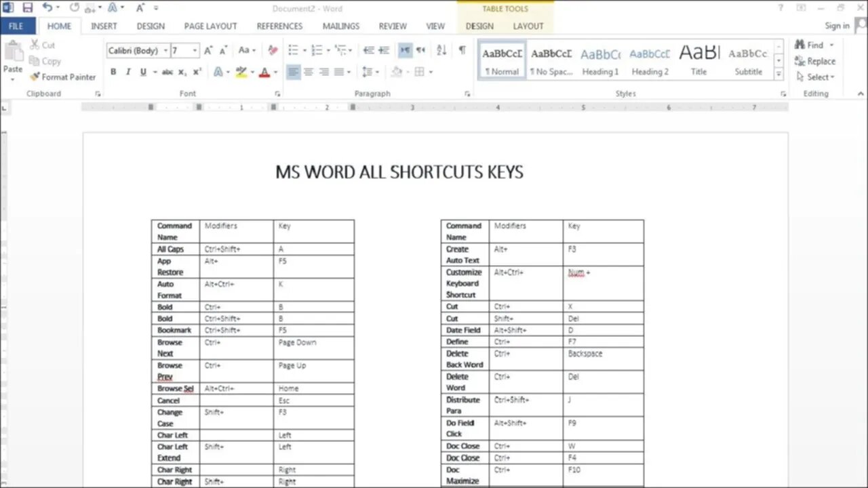The height and width of the screenshot is (488, 868).
Task: Open the Paragraph dialog launcher
Action: pos(467,94)
